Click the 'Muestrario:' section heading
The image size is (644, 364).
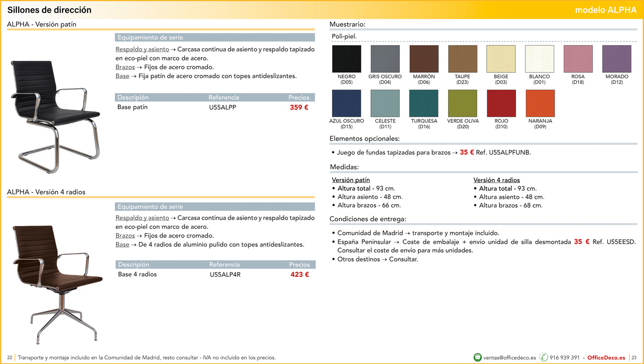(347, 24)
